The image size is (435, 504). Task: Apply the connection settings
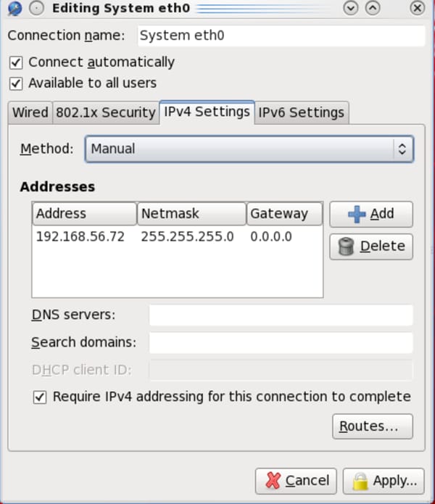(384, 481)
